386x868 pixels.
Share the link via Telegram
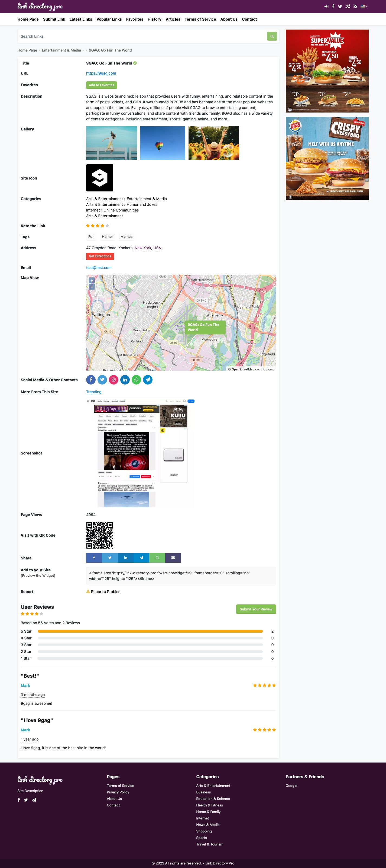point(141,558)
